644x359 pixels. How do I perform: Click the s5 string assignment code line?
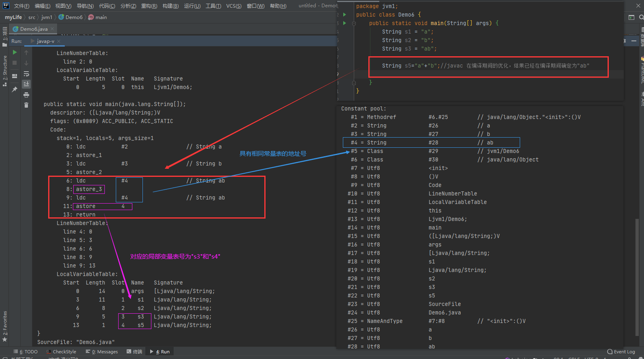pos(485,66)
